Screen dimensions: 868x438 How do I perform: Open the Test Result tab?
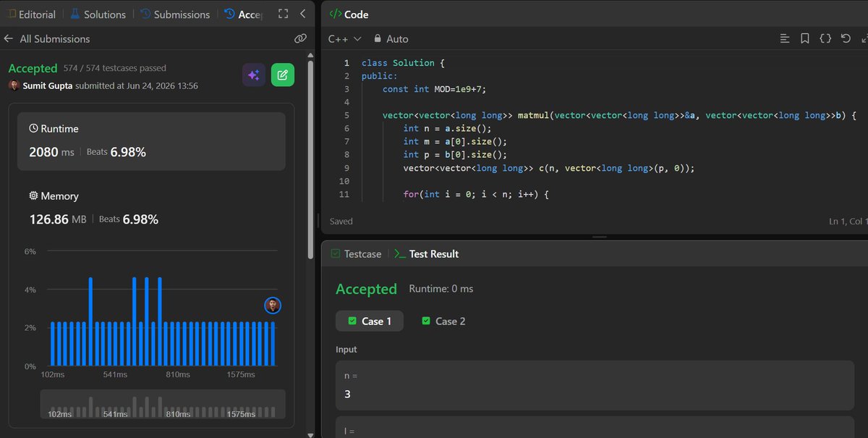pyautogui.click(x=427, y=253)
